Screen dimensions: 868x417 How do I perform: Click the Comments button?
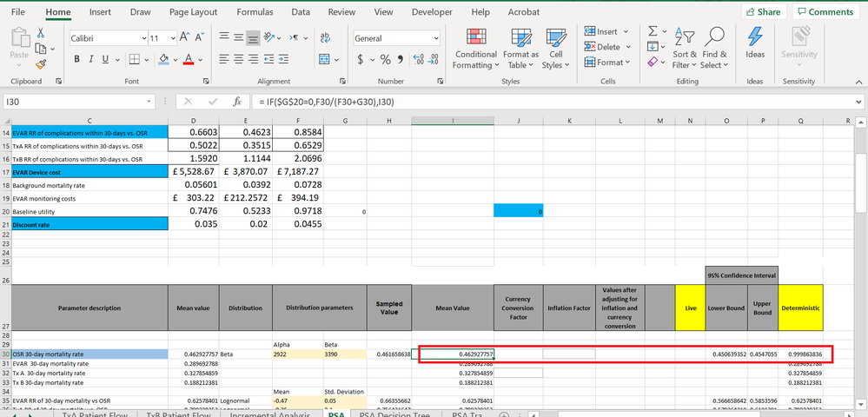(x=825, y=11)
